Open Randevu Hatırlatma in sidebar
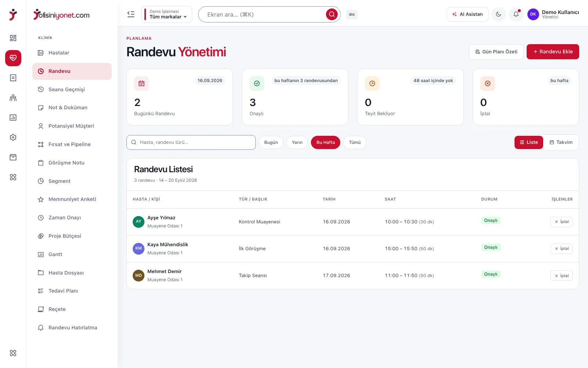 [72, 328]
